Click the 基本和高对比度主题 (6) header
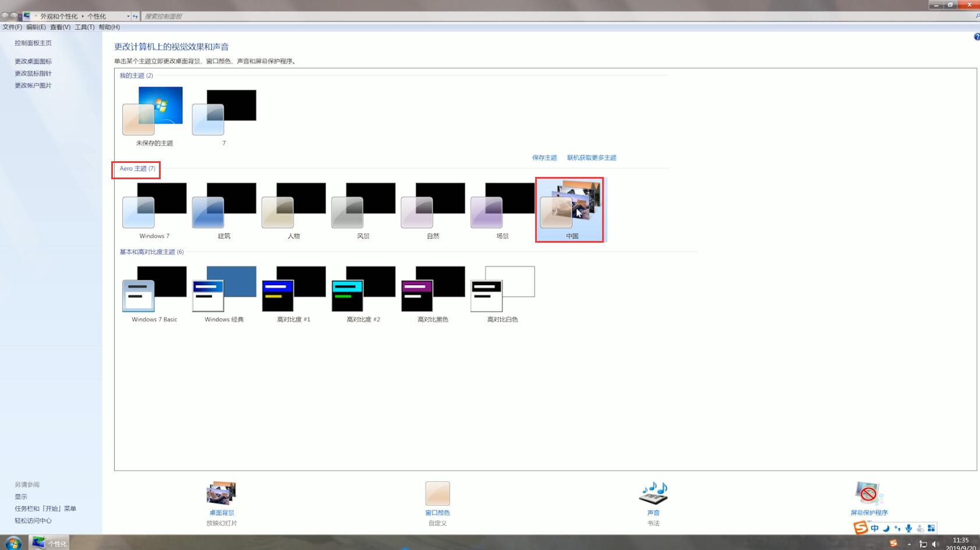This screenshot has height=550, width=980. 151,252
